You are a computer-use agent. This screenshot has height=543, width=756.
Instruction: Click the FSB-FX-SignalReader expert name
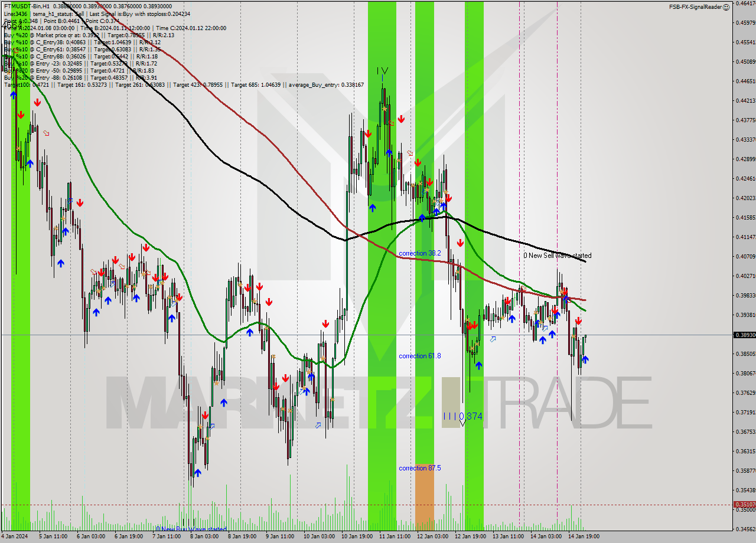tap(695, 7)
